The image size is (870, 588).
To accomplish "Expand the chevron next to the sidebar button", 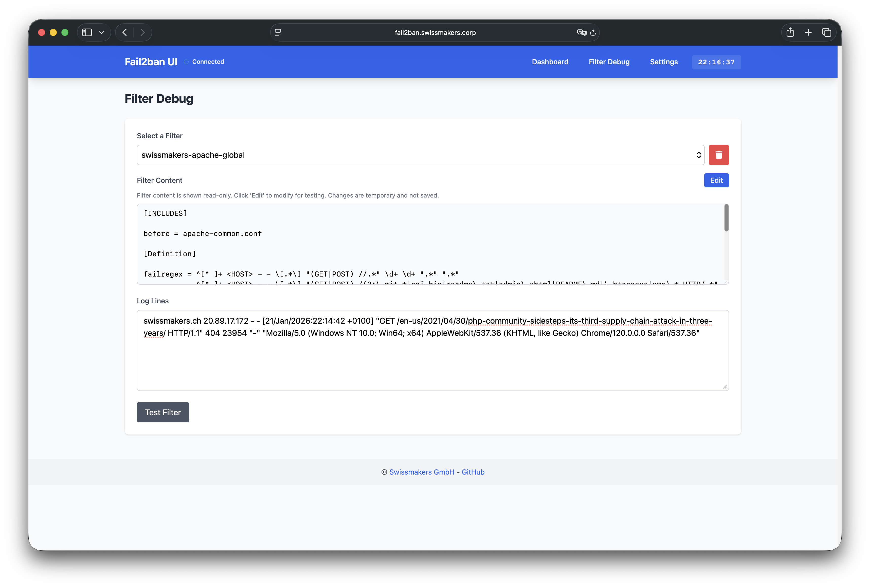I will coord(102,32).
